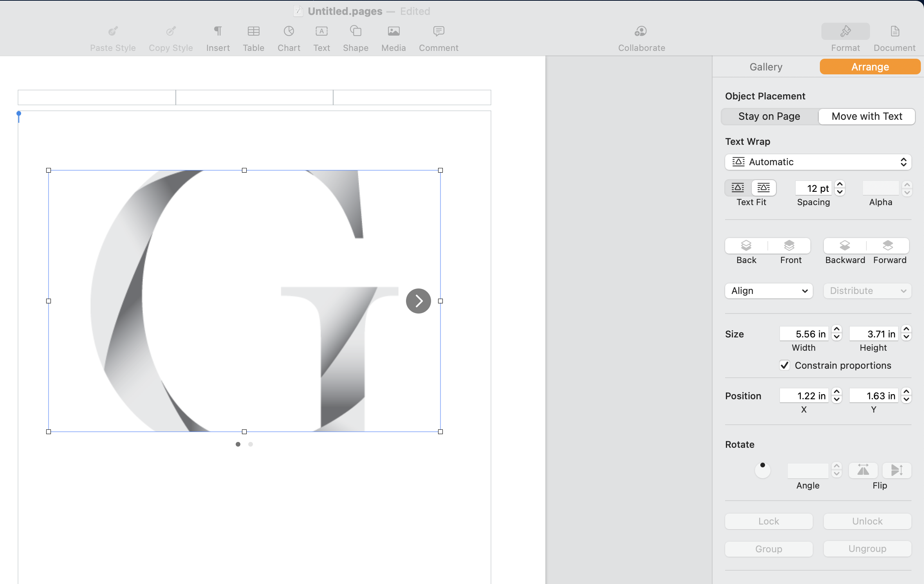Bring object Forward one layer
The image size is (924, 584).
pos(888,246)
